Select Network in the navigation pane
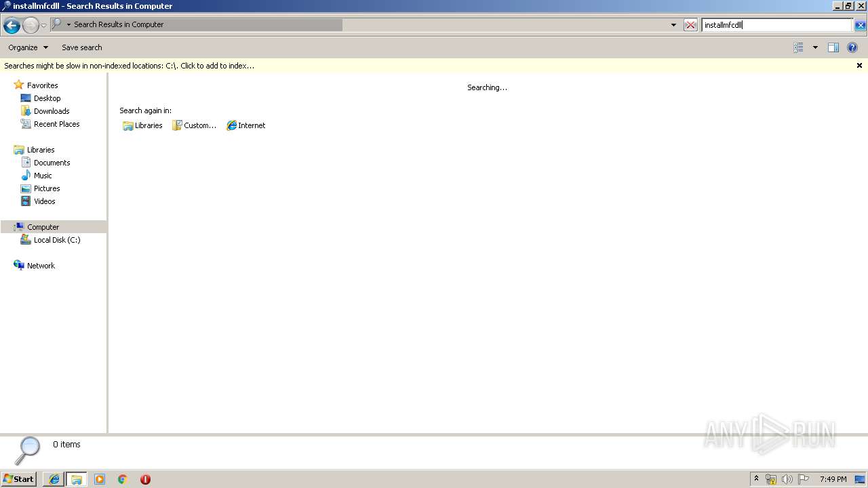 pyautogui.click(x=41, y=266)
